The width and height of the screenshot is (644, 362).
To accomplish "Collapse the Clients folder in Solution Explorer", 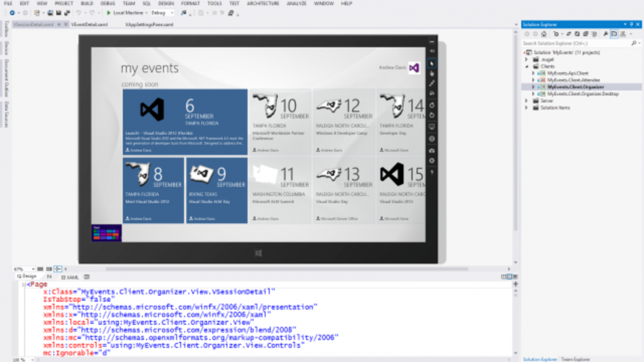I will (x=527, y=66).
